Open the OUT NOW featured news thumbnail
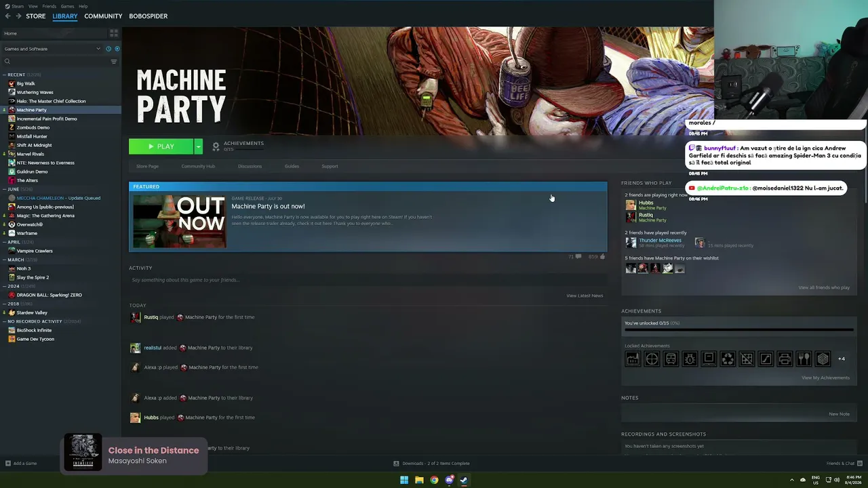 click(180, 221)
